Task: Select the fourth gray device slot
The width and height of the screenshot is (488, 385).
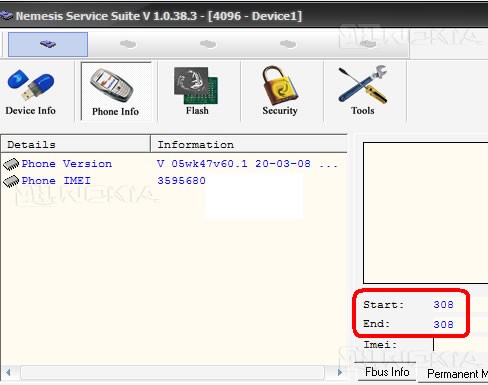Action: (288, 44)
